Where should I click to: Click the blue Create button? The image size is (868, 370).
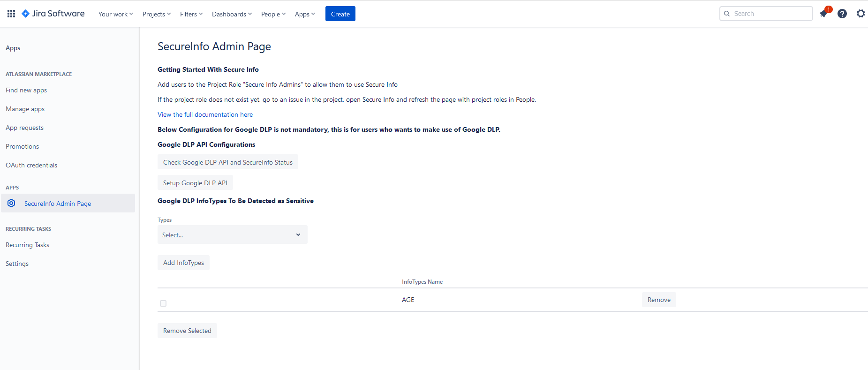pyautogui.click(x=340, y=14)
